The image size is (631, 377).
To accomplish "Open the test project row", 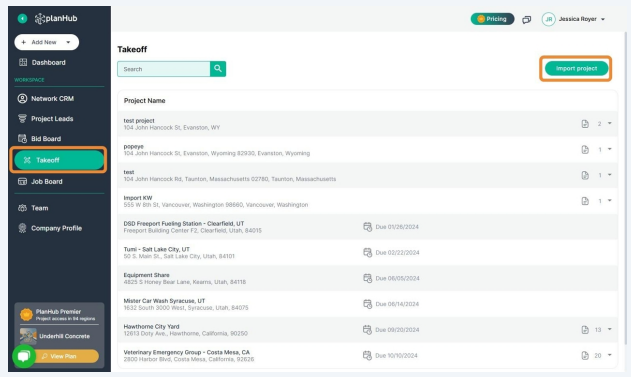I will coord(367,124).
